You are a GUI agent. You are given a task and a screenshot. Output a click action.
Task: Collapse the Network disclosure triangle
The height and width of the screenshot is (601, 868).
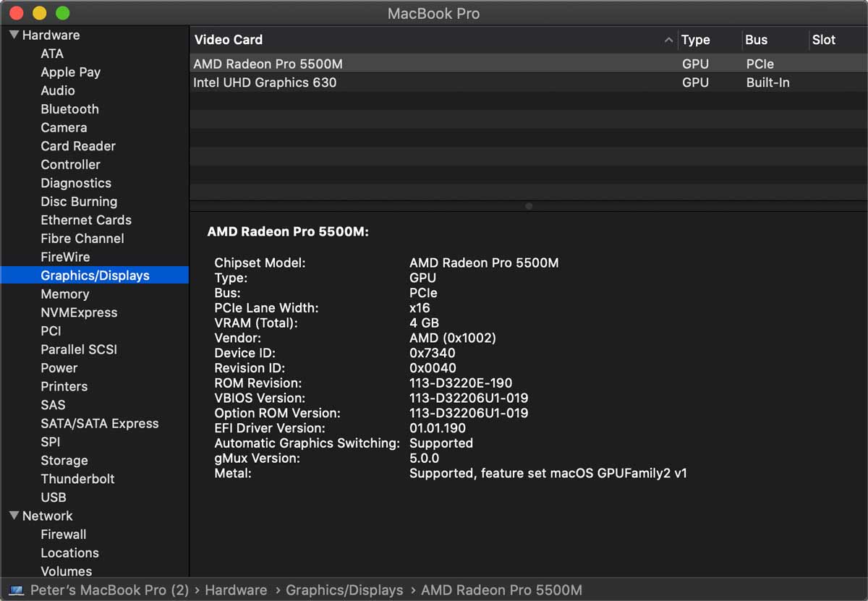coord(14,516)
